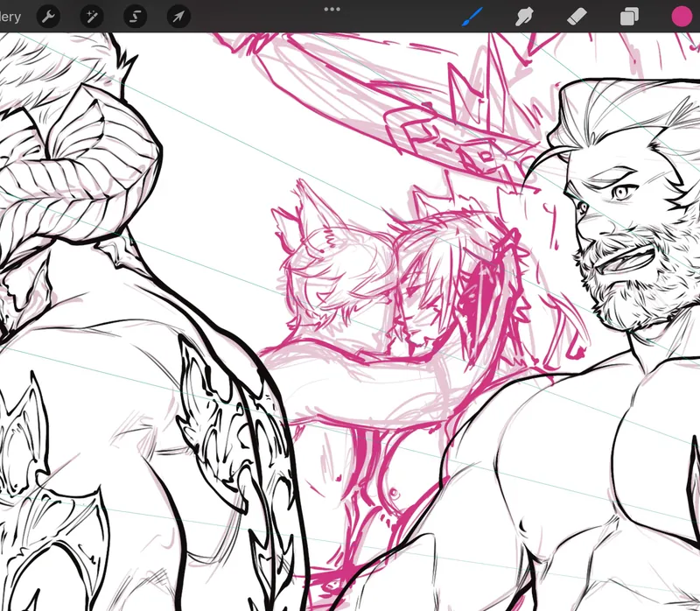Select the Brush tool
700x611 pixels.
472,17
